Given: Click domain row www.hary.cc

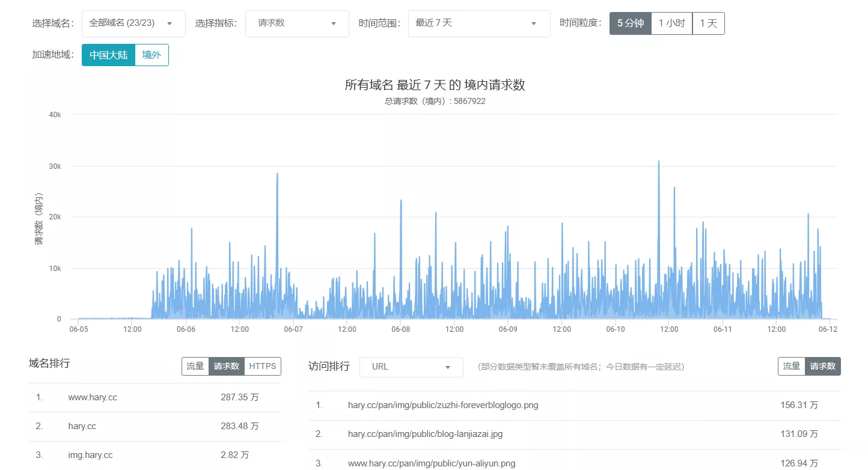Looking at the screenshot, I should pos(155,397).
